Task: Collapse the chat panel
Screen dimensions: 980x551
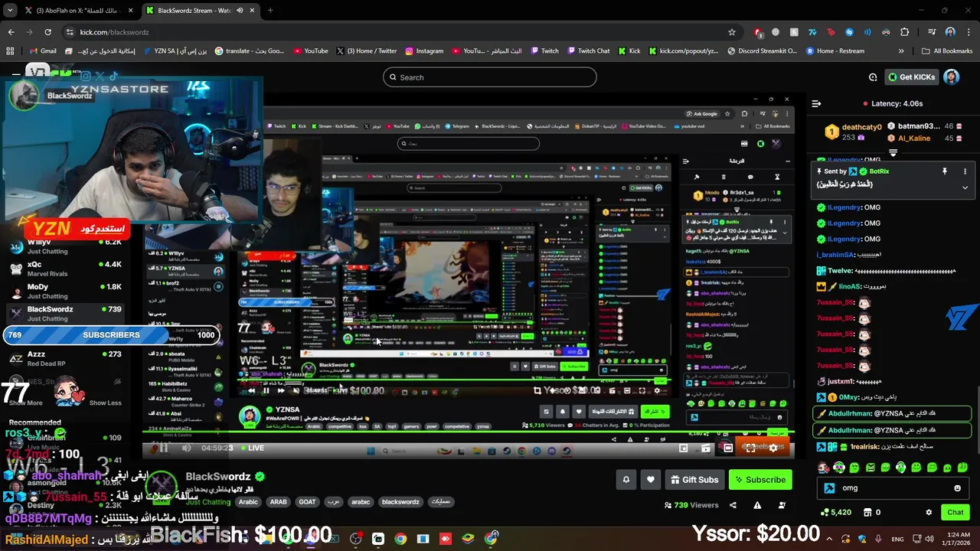Action: [x=816, y=103]
